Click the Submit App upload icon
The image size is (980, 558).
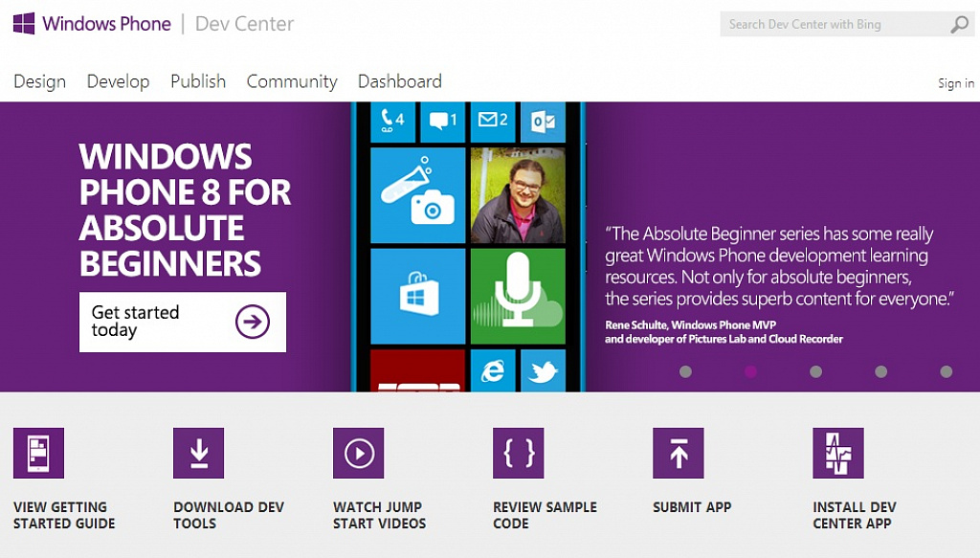coord(679,453)
